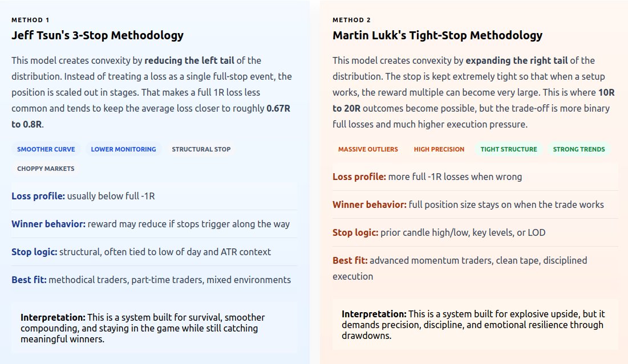628x364 pixels.
Task: Click the orange Winner behavior row
Action: (x=475, y=205)
